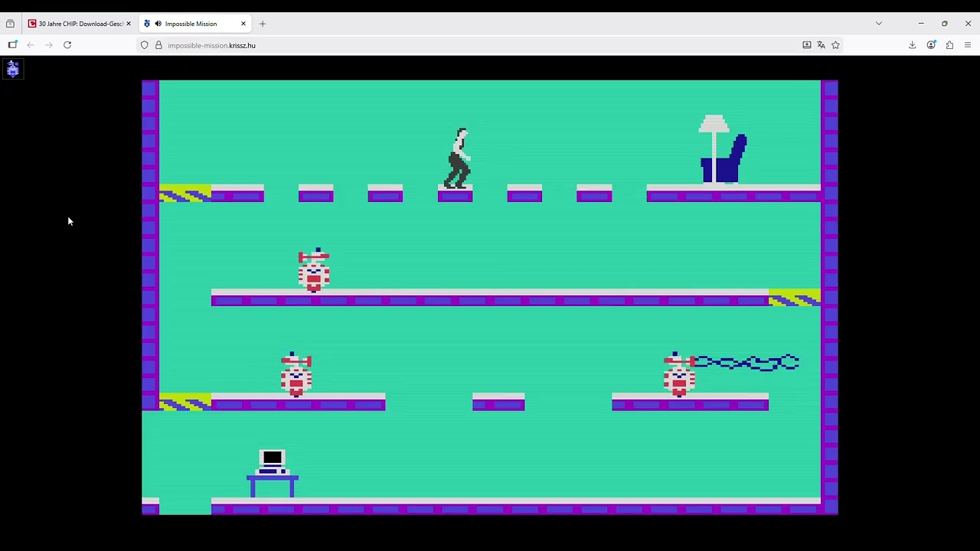This screenshot has width=980, height=551.
Task: Close the 30 Jahre CHIP tab
Action: click(128, 24)
